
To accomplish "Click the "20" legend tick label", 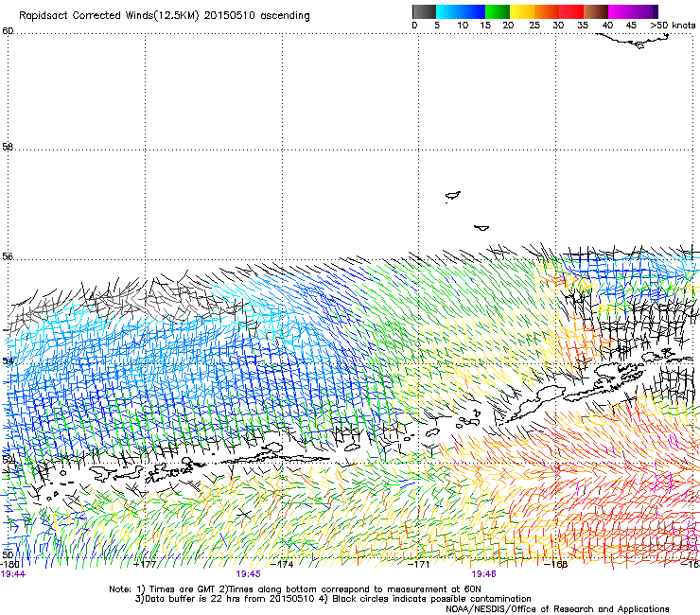I will (x=508, y=26).
